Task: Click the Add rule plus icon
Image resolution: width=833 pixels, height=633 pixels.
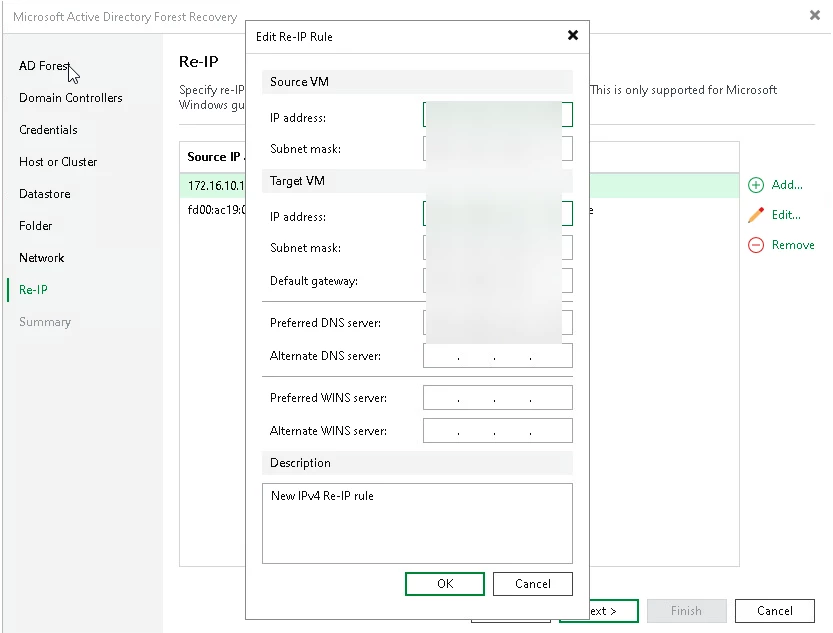Action: (755, 185)
